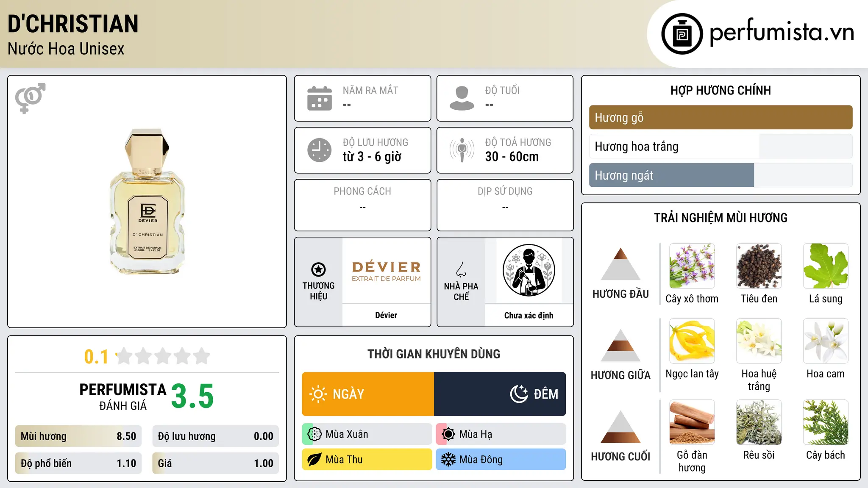This screenshot has width=868, height=488.
Task: Open the Dévier brand logo
Action: tap(386, 271)
